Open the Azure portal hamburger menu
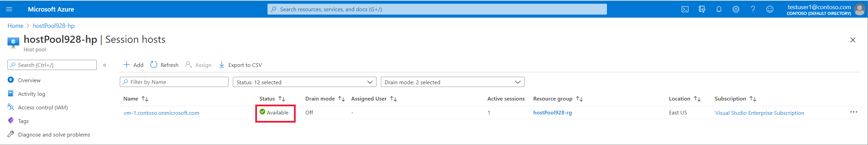The image size is (868, 145). click(9, 9)
